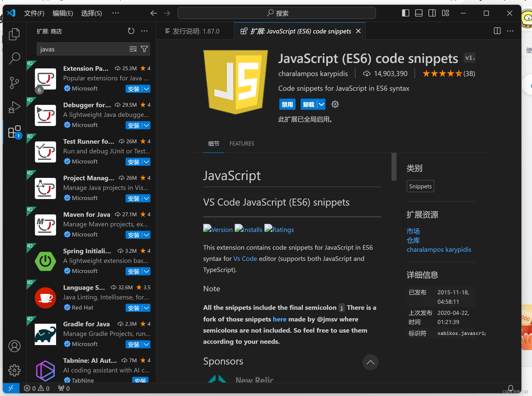Open the Accounts icon in sidebar
532x396 pixels.
tap(14, 346)
